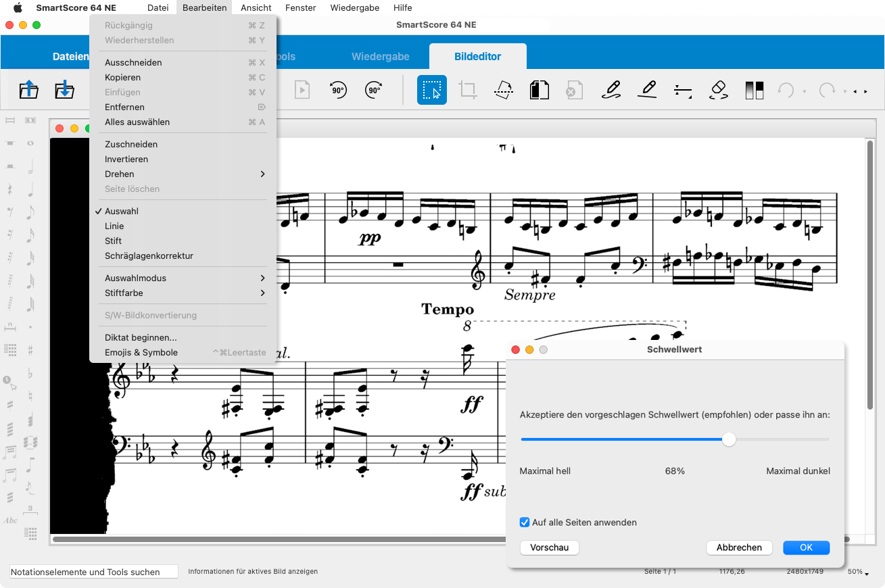Click the Schwellwert threshold slider handle
The image size is (885, 588).
(729, 439)
